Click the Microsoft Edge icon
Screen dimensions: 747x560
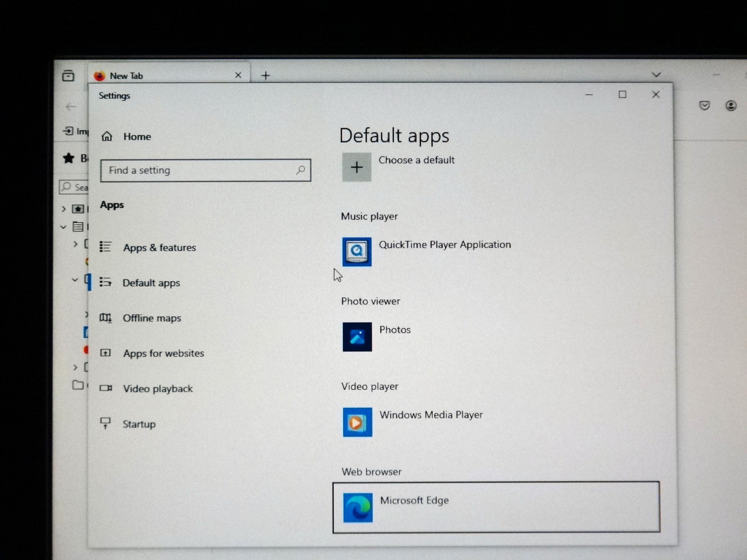pos(358,508)
